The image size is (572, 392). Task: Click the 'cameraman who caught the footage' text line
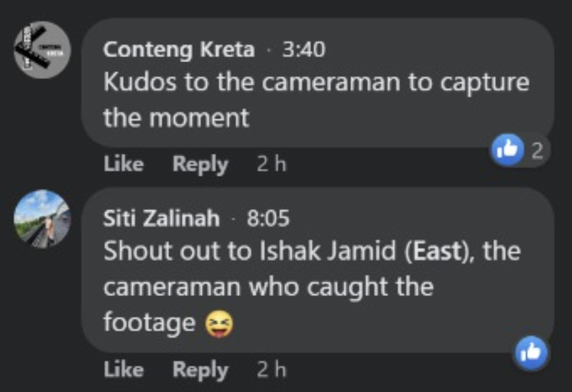(268, 288)
